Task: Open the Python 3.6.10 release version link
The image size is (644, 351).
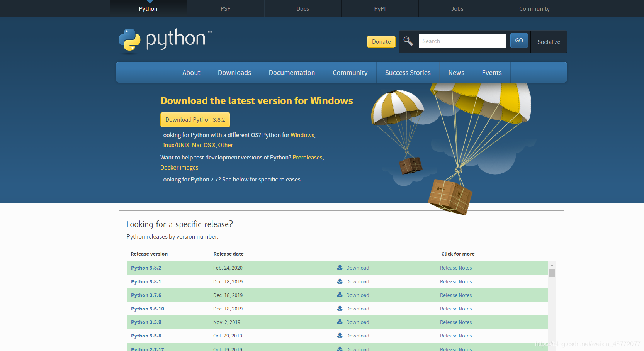Action: tap(148, 309)
